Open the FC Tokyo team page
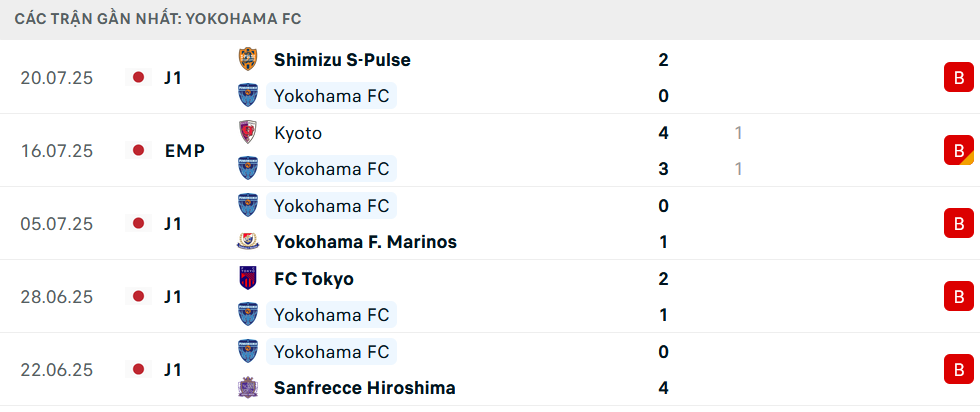 coord(314,279)
